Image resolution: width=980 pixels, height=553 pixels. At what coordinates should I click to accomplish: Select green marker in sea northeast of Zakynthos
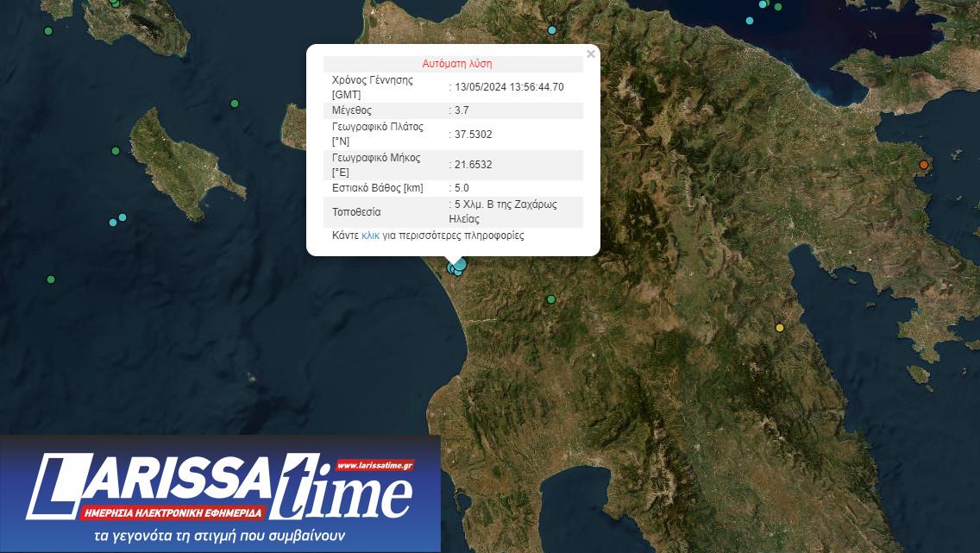[235, 104]
